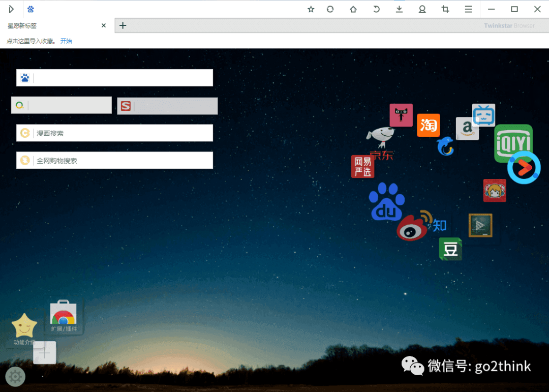Open Tmall cat shortcut icon
This screenshot has height=392, width=549.
point(401,115)
